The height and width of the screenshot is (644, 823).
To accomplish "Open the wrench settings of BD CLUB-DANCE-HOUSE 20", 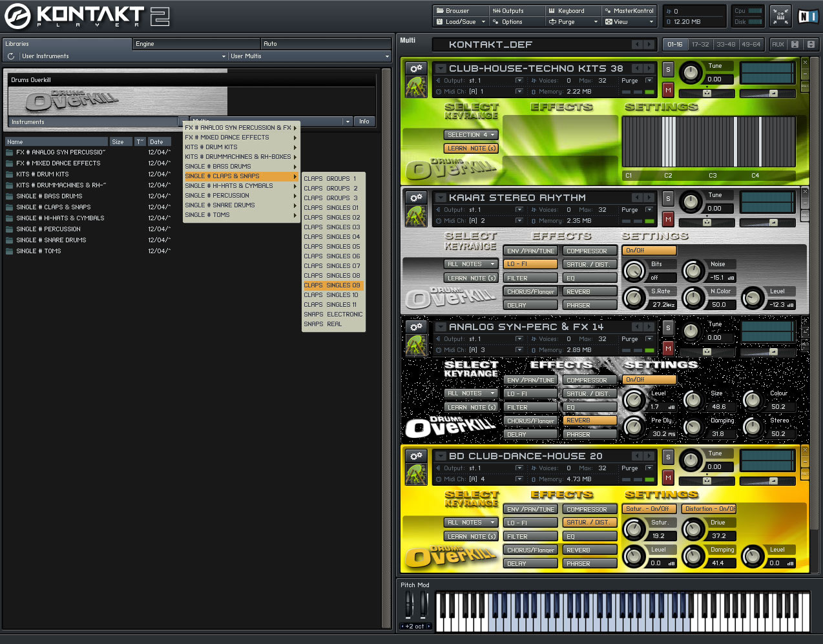I will 416,455.
